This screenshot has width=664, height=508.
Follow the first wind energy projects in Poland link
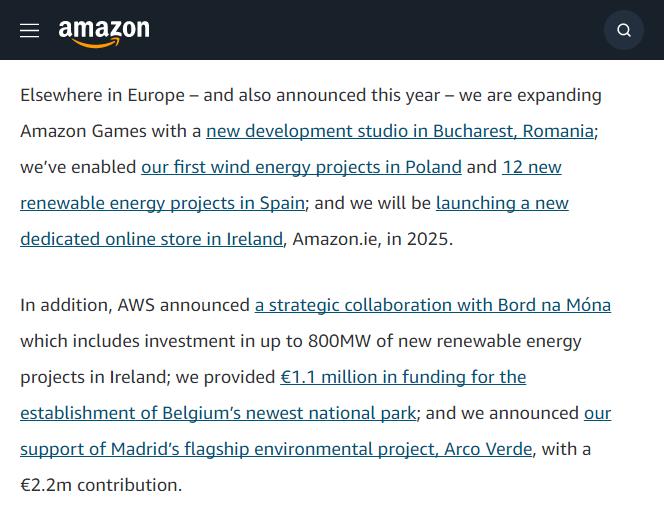(301, 167)
